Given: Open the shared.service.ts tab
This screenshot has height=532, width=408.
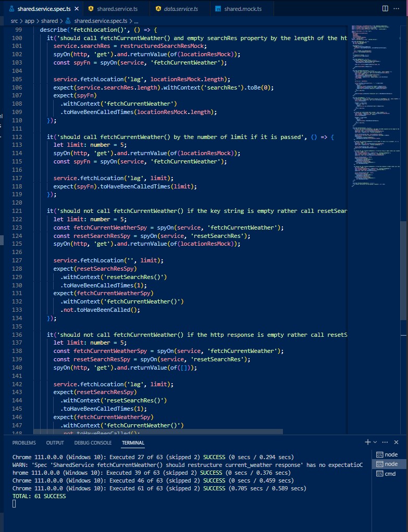Looking at the screenshot, I should (117, 9).
